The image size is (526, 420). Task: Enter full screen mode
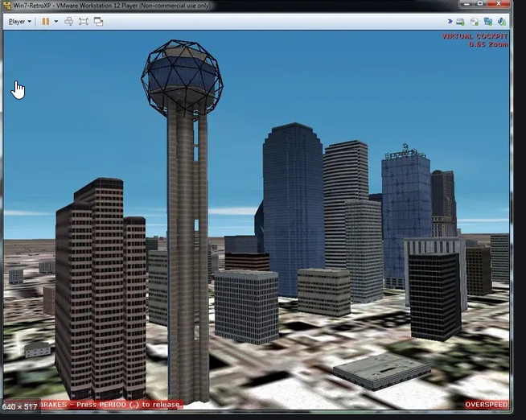[x=83, y=21]
